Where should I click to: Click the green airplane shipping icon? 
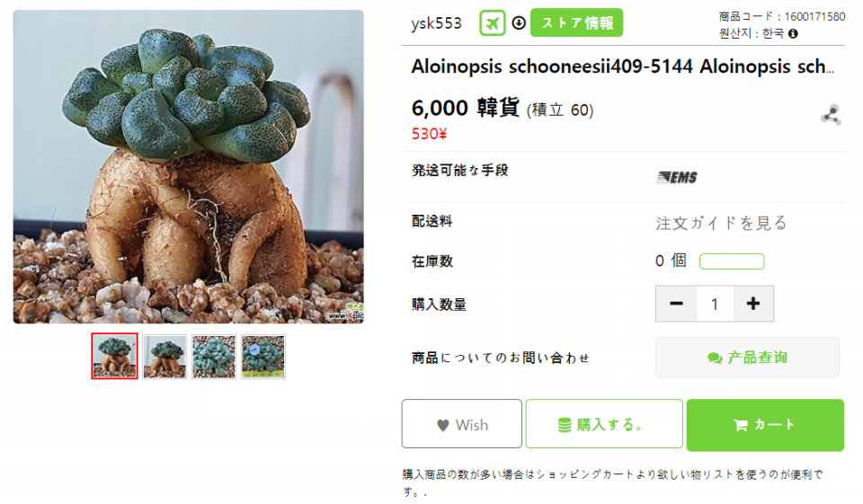(x=492, y=23)
